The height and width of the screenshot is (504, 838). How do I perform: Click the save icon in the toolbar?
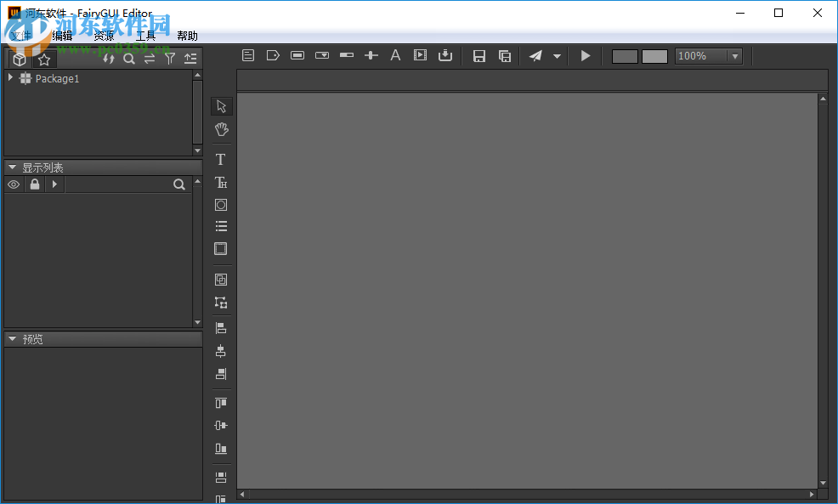478,55
